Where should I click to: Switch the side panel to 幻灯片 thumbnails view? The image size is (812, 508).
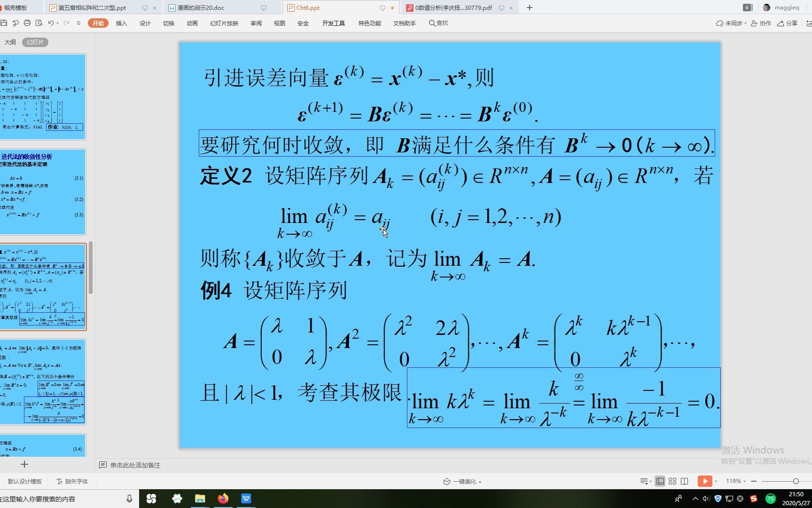point(35,42)
